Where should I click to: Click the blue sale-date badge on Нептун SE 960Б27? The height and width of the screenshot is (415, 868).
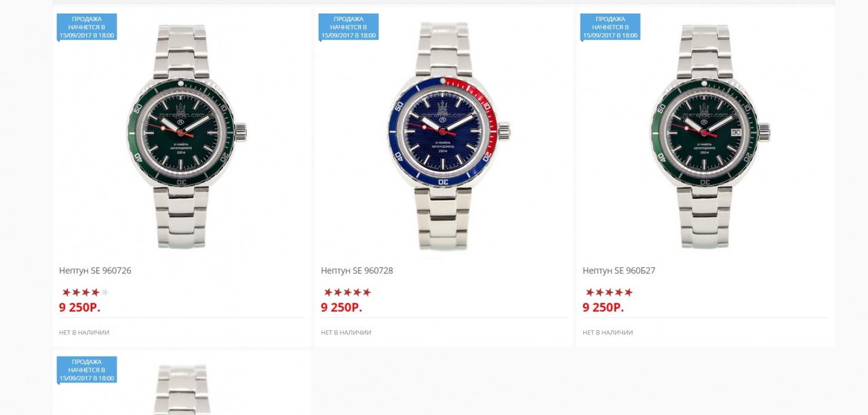point(610,27)
